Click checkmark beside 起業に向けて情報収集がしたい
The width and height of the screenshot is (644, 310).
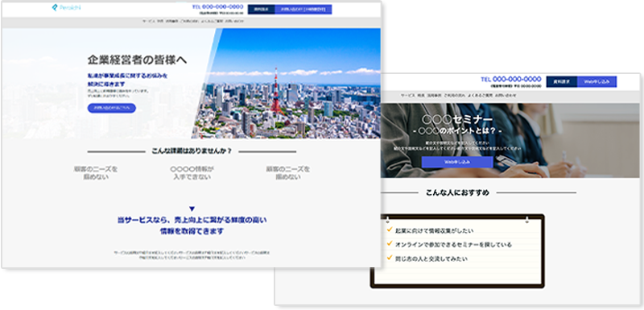click(390, 230)
